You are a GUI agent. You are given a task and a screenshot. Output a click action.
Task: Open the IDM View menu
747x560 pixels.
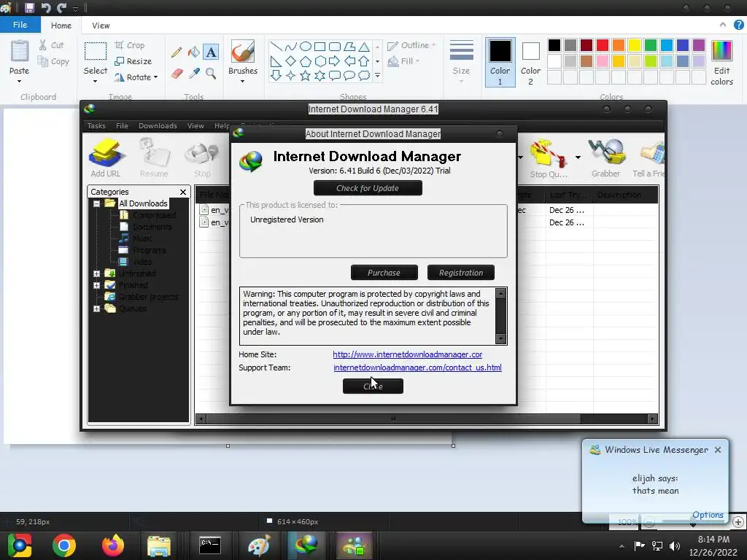[196, 125]
